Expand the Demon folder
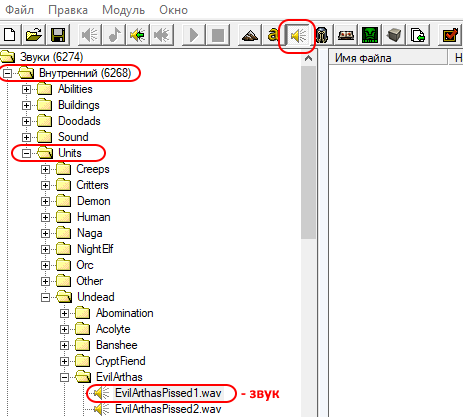 (45, 201)
